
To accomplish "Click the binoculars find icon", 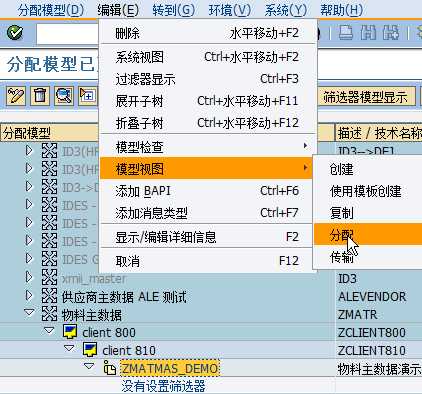I will [368, 33].
